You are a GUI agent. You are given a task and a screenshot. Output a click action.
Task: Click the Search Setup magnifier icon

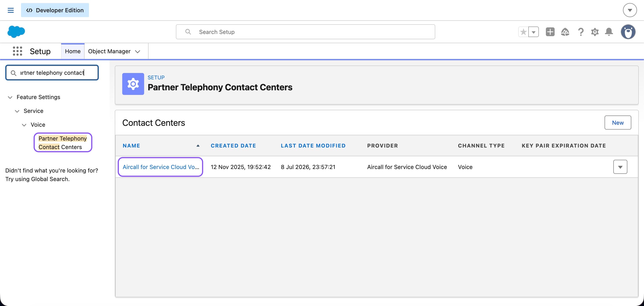coord(188,32)
